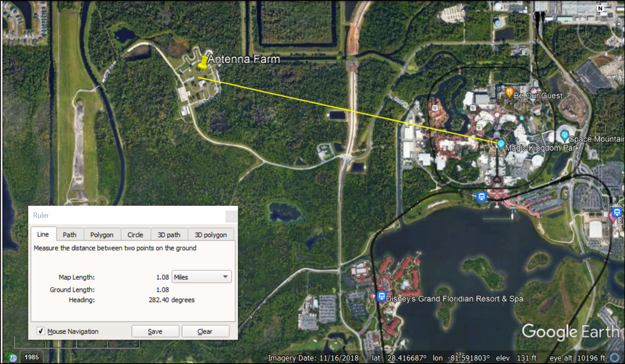Click the latitude 28.416687° readout
Screen dimensions: 625x364
399,358
